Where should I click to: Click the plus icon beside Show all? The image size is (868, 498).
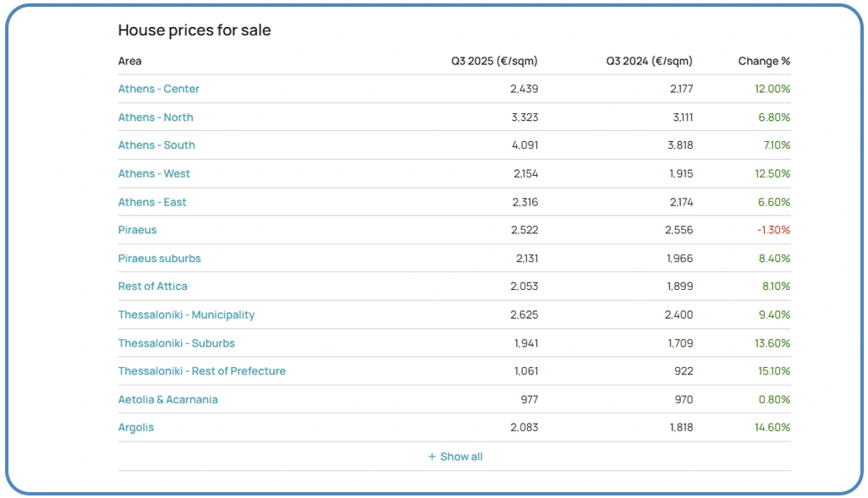432,457
